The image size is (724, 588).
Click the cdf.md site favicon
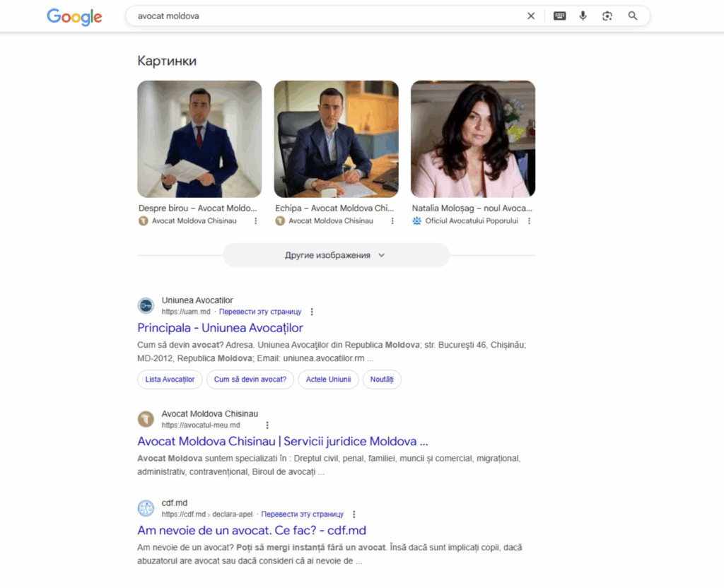[x=146, y=508]
